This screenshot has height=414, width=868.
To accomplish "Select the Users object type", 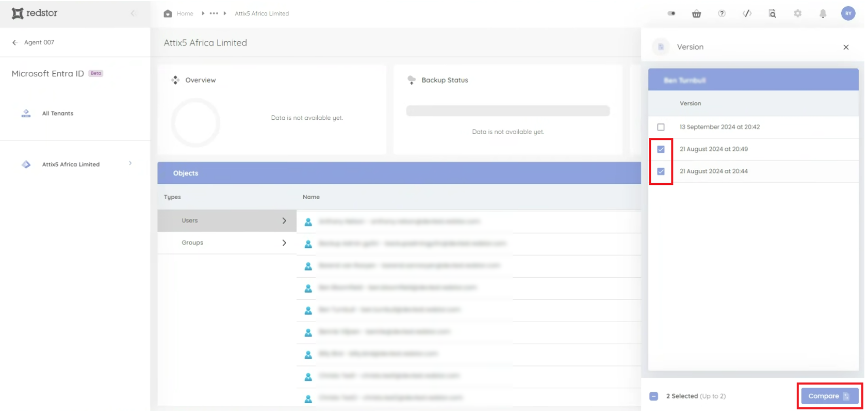I will coord(227,220).
